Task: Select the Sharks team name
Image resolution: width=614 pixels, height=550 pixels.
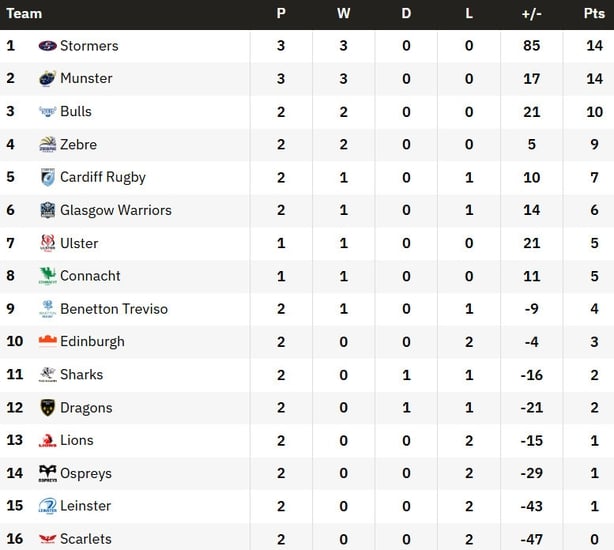Action: pos(81,374)
